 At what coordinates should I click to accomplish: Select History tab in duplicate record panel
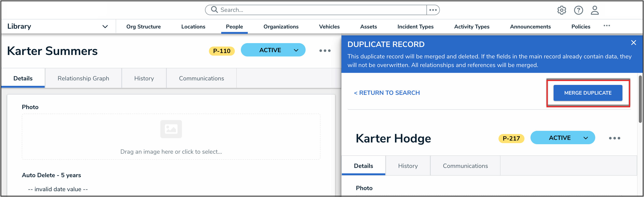408,166
